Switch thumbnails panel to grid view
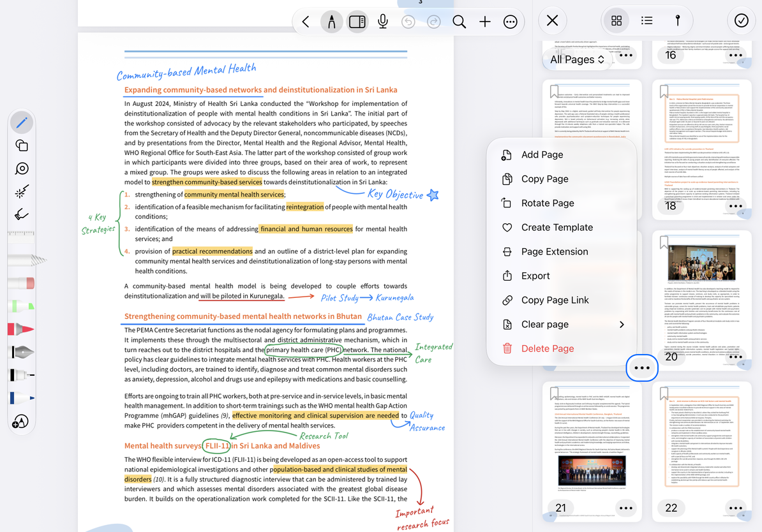This screenshot has height=532, width=762. (x=616, y=20)
